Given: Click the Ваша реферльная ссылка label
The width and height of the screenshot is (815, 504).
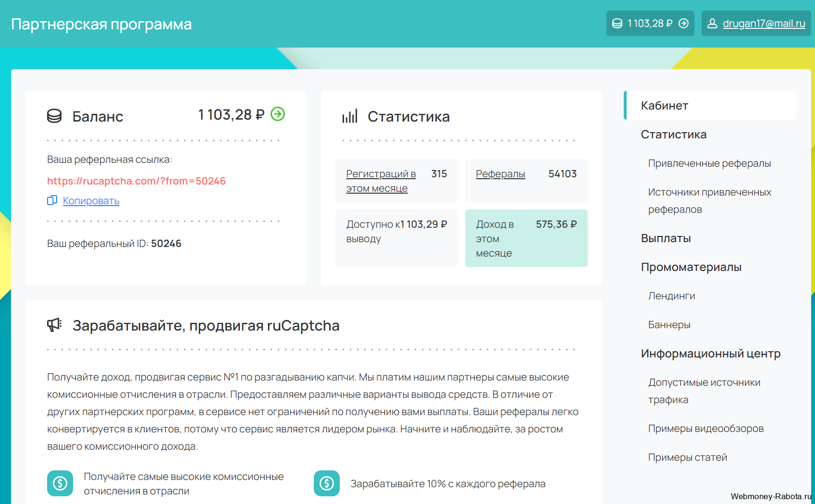Looking at the screenshot, I should pyautogui.click(x=110, y=160).
